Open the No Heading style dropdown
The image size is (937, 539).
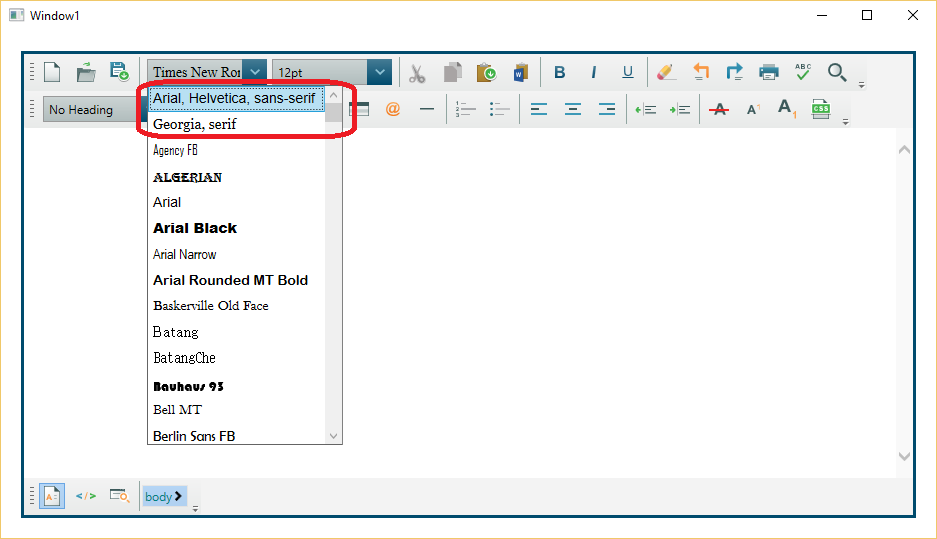(x=95, y=110)
